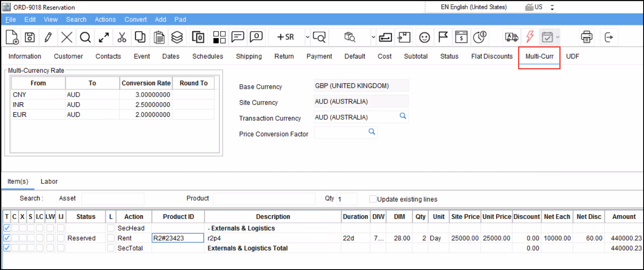Click the CNY row in currency table
Viewport: 644px width, 270px height.
point(113,95)
